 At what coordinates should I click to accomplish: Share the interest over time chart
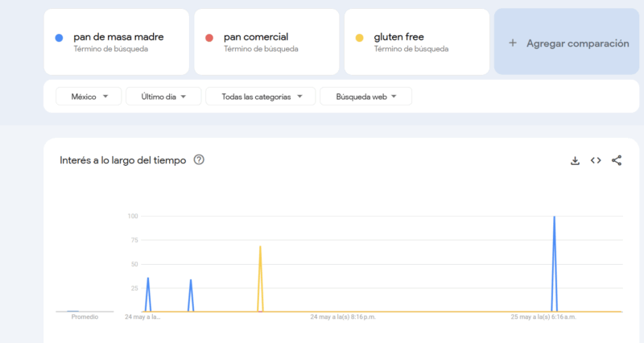pyautogui.click(x=617, y=160)
